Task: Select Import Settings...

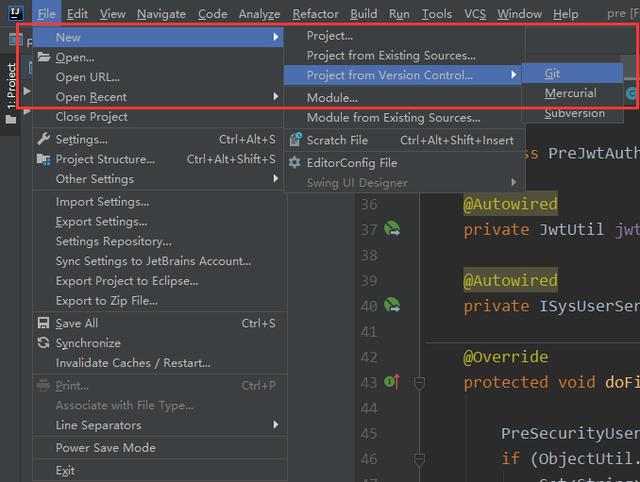Action: [158, 202]
